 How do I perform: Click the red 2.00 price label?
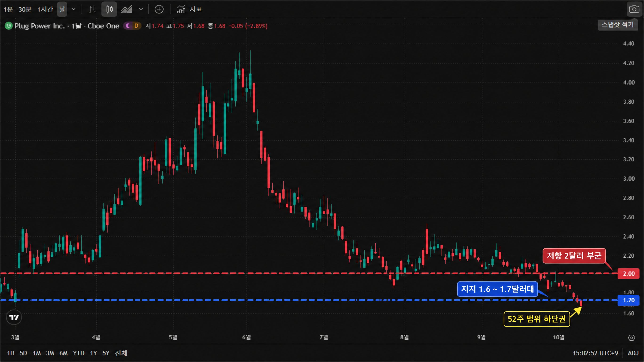point(628,274)
